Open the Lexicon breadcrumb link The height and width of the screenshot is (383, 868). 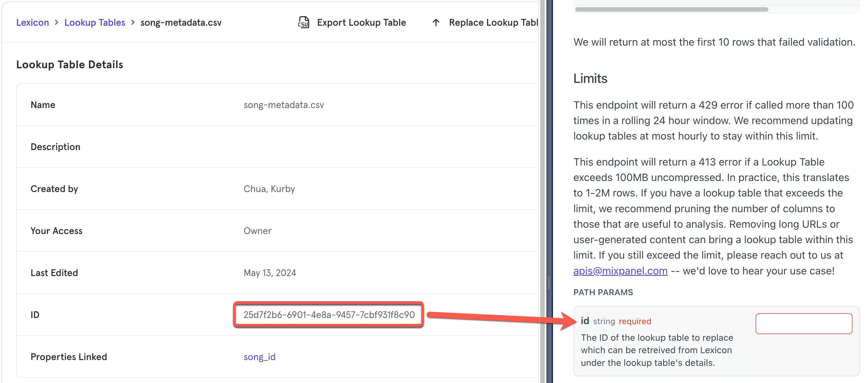(32, 23)
